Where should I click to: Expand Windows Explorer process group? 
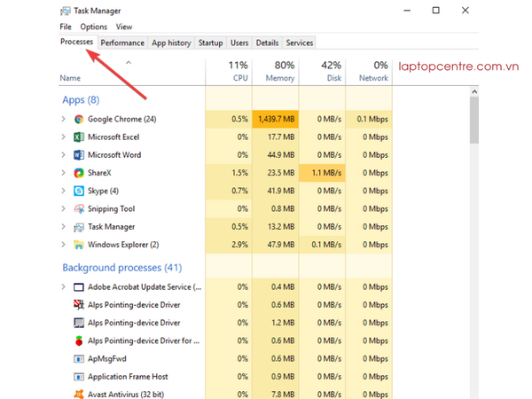[x=63, y=245]
